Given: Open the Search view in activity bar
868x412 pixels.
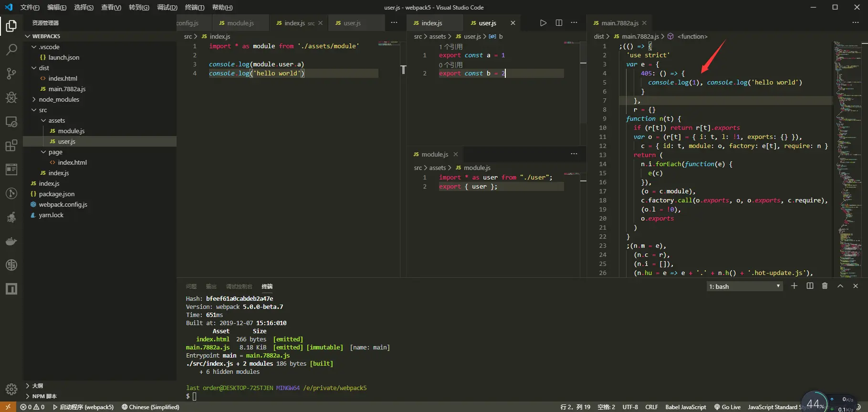Looking at the screenshot, I should [x=11, y=49].
